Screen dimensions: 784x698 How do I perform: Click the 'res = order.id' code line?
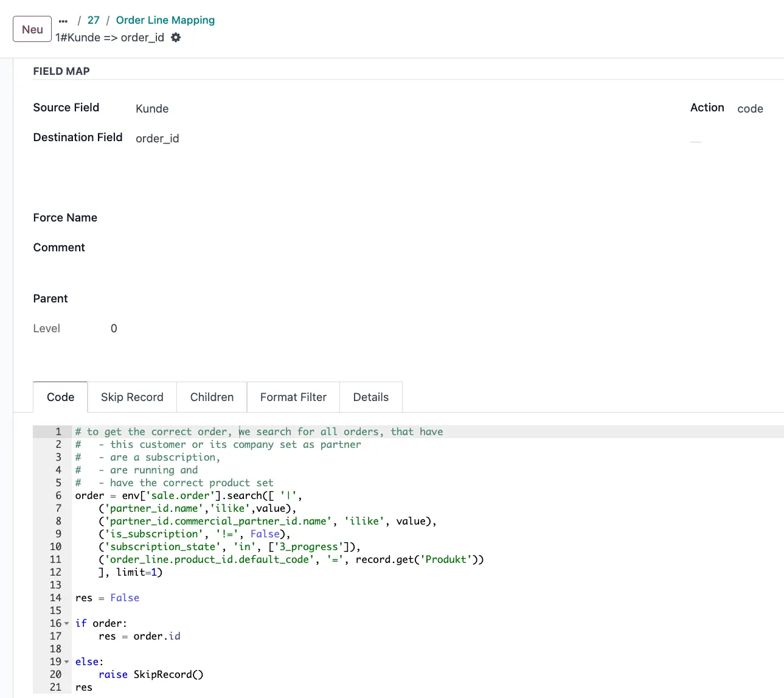tap(139, 636)
